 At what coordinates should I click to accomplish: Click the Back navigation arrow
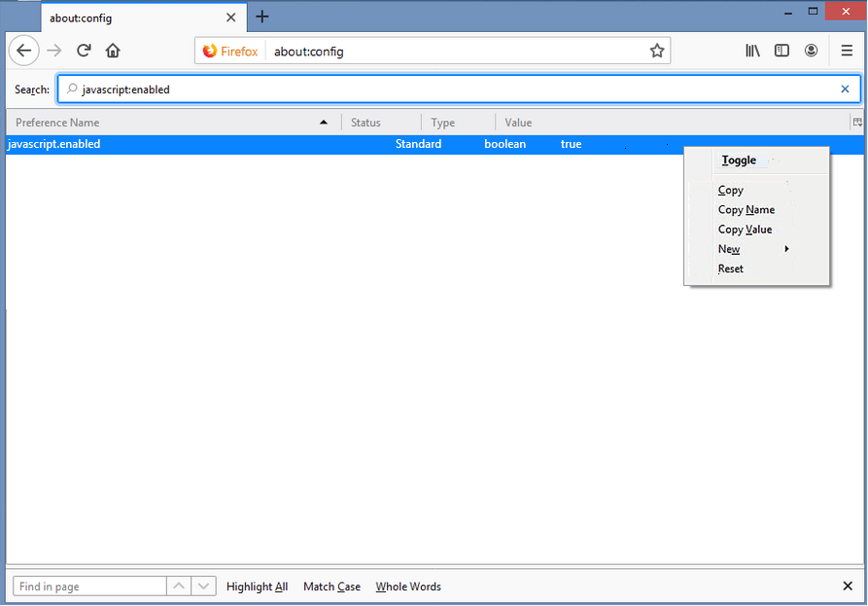[x=23, y=50]
